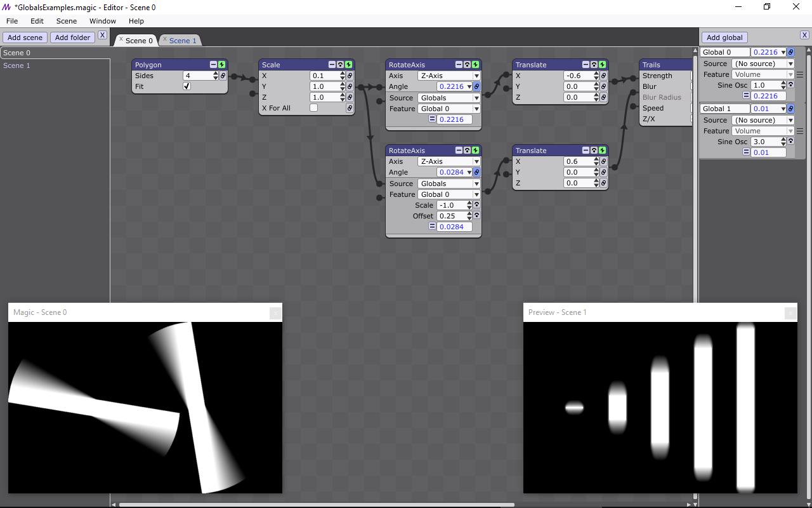Click link icon beside Polygon Sides
Viewport: 812px width, 508px height.
click(x=223, y=76)
